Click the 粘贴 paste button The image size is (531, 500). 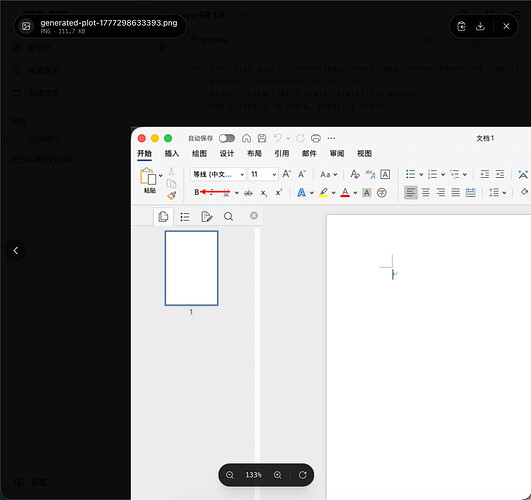point(148,181)
